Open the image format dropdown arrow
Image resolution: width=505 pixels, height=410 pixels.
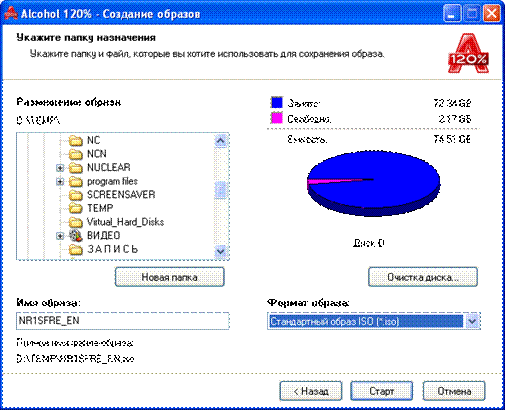472,321
